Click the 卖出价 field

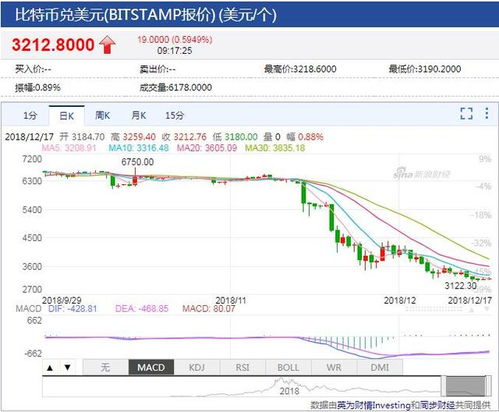157,69
